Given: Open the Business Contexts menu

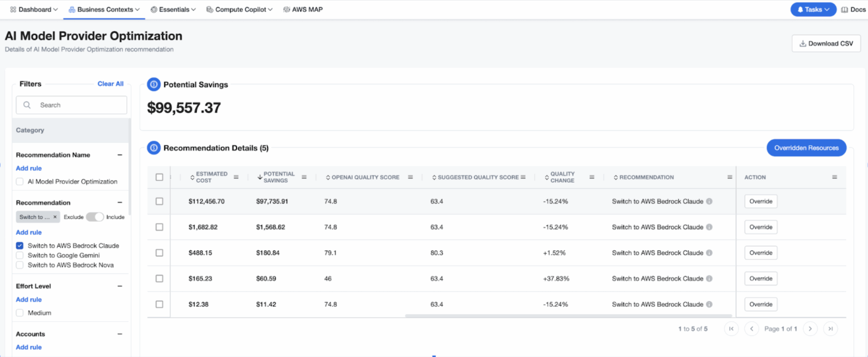Looking at the screenshot, I should [104, 9].
